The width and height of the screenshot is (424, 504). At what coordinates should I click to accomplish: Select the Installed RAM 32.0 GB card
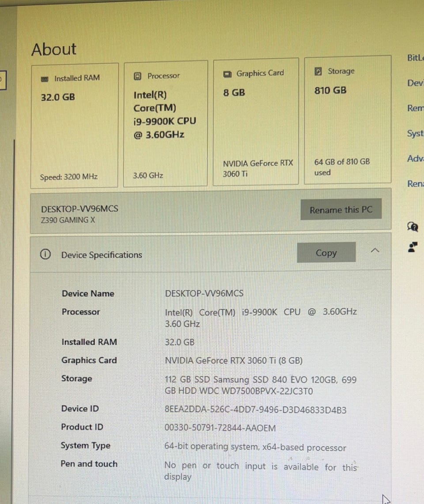click(x=75, y=125)
